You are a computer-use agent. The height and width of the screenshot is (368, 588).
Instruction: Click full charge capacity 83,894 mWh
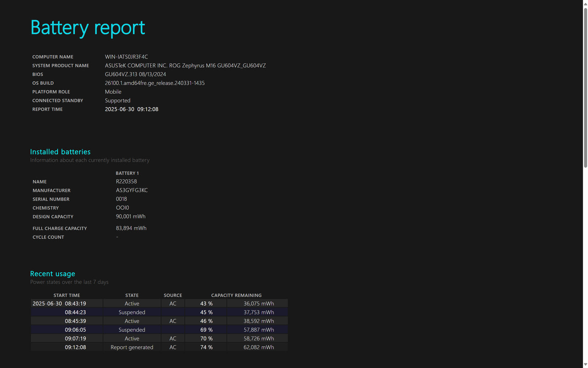tap(131, 228)
